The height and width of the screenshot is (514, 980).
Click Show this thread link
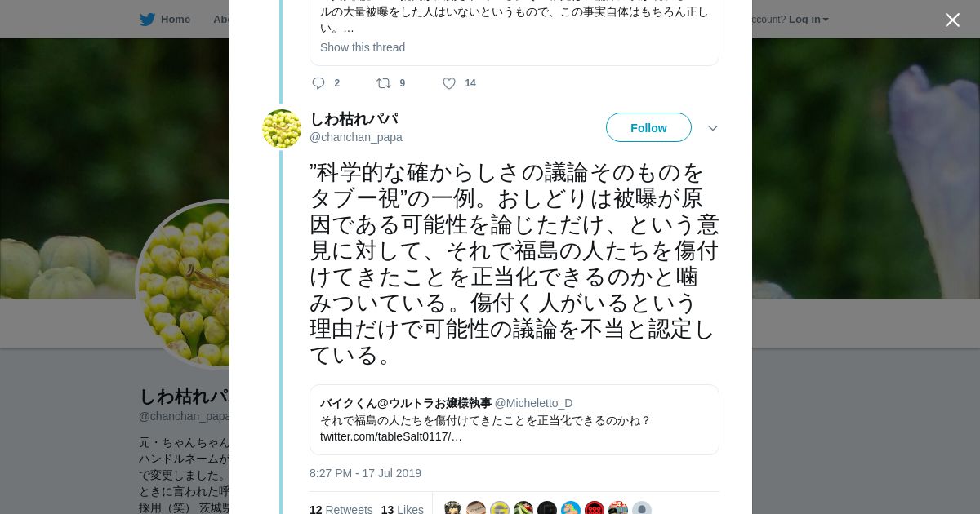[363, 47]
